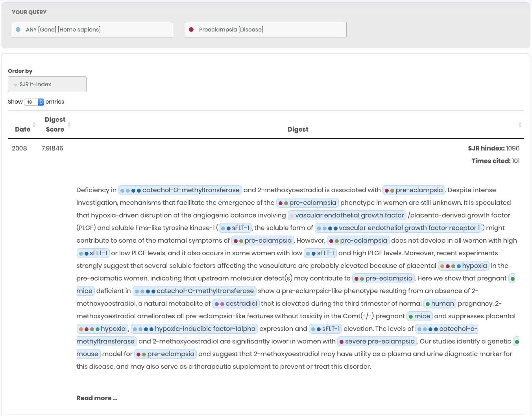The image size is (532, 416).
Task: Click the human entity tag
Action: [x=440, y=303]
